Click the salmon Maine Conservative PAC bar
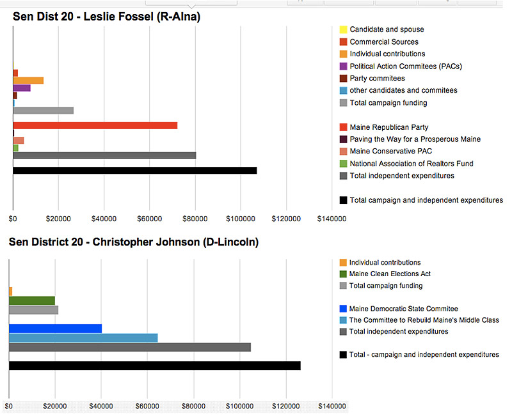Screen dimensions: 512x420 click(x=19, y=141)
